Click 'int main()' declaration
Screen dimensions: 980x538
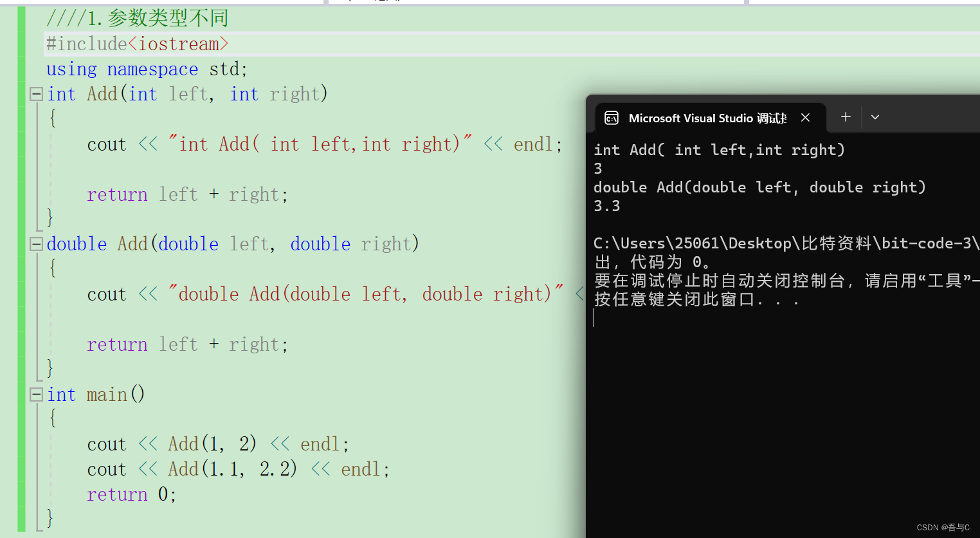tap(96, 394)
